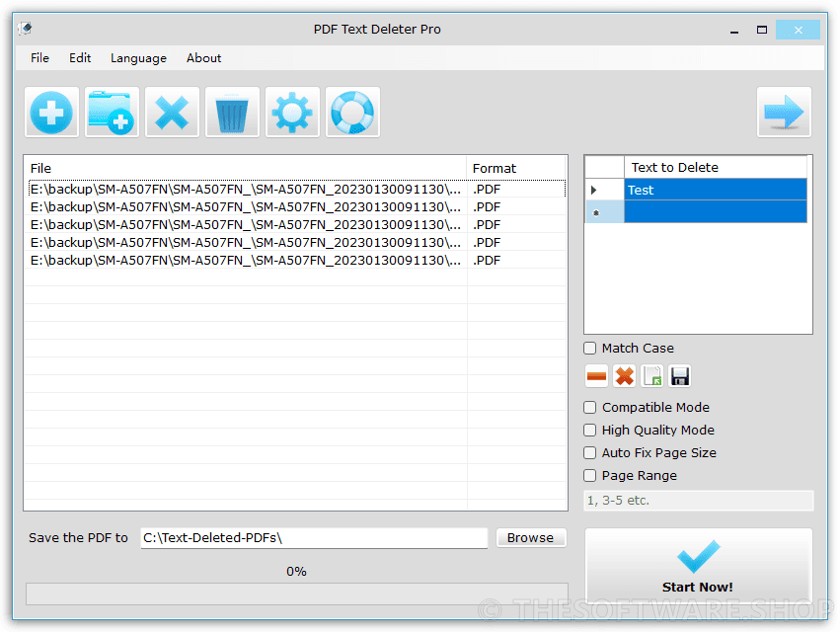840x632 pixels.
Task: Click the Browse button
Action: tap(531, 537)
